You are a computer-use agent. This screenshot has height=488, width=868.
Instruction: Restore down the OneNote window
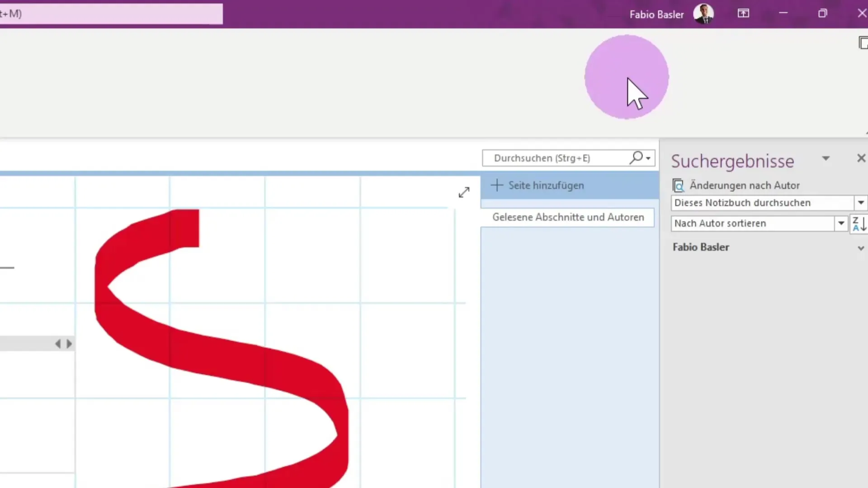coord(823,14)
